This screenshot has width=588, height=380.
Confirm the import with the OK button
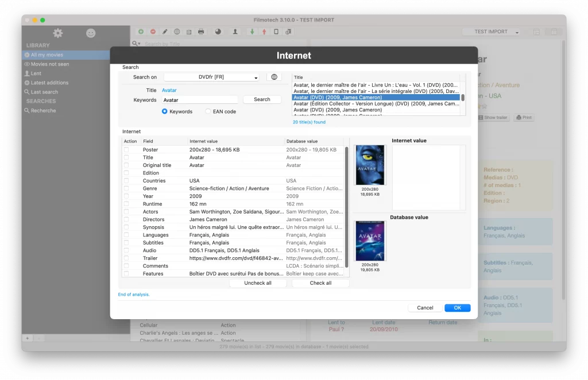coord(457,308)
